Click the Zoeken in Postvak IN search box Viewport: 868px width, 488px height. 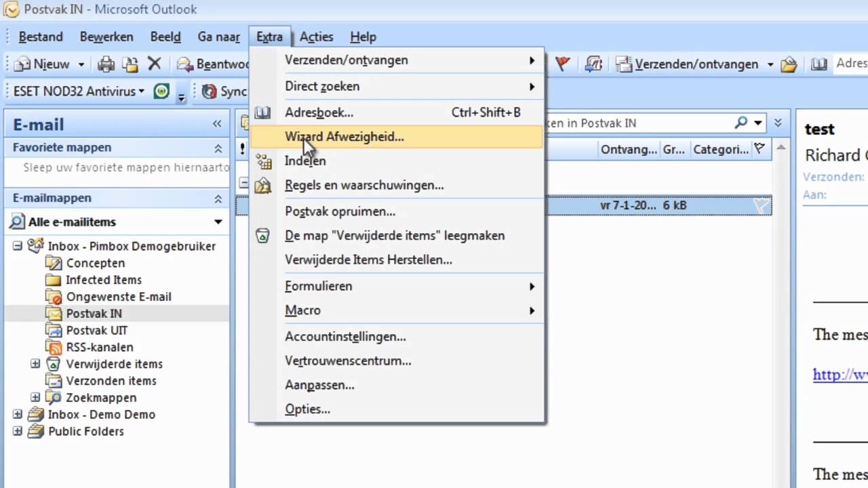point(637,123)
